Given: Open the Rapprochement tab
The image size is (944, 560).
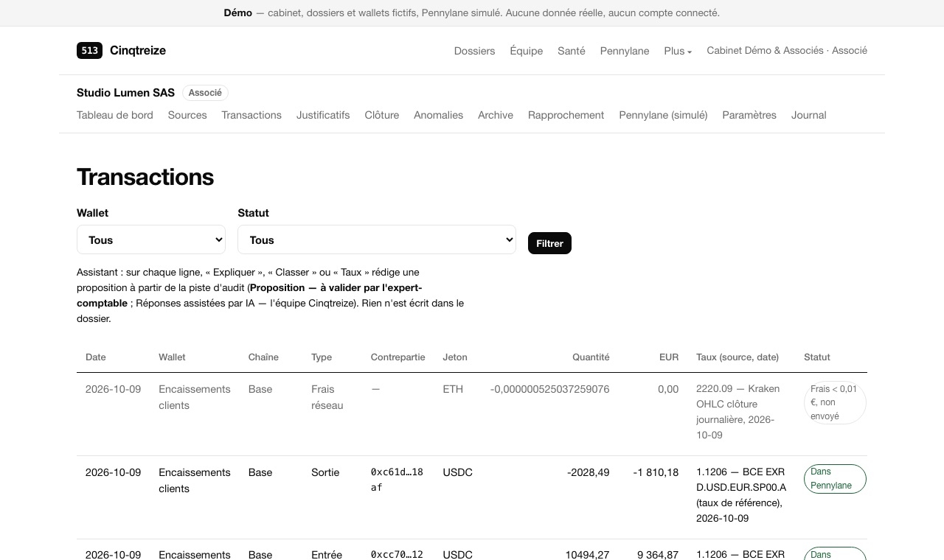Looking at the screenshot, I should (x=566, y=115).
